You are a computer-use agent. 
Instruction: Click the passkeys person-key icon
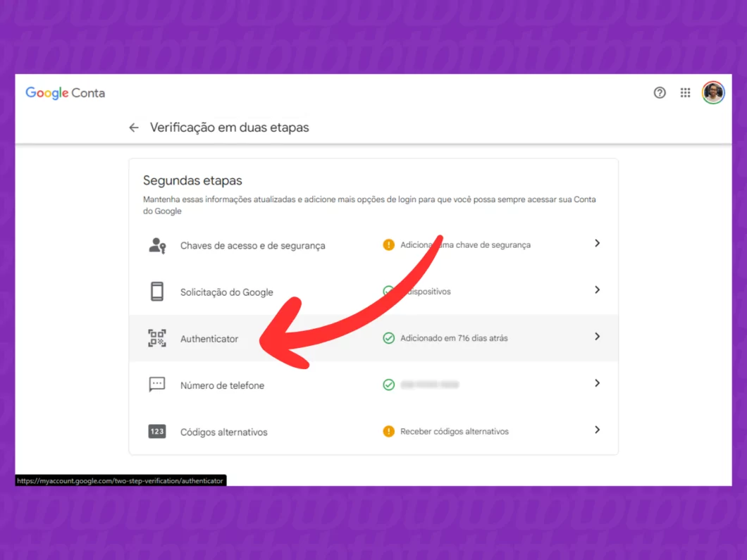[157, 246]
